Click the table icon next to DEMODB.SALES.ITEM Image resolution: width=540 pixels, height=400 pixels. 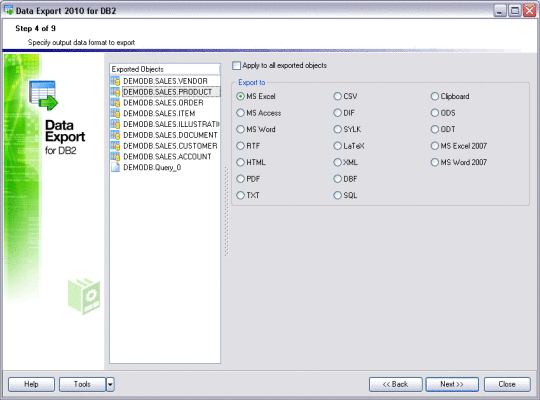[115, 113]
